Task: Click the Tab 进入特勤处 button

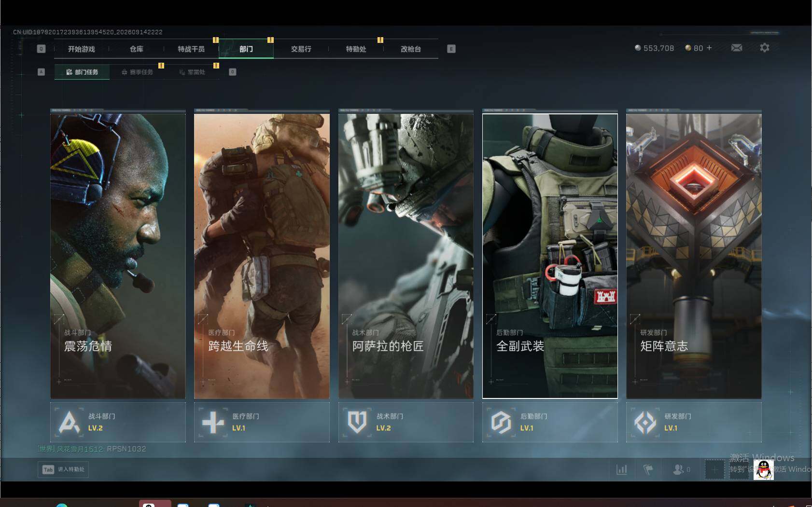Action: [63, 469]
